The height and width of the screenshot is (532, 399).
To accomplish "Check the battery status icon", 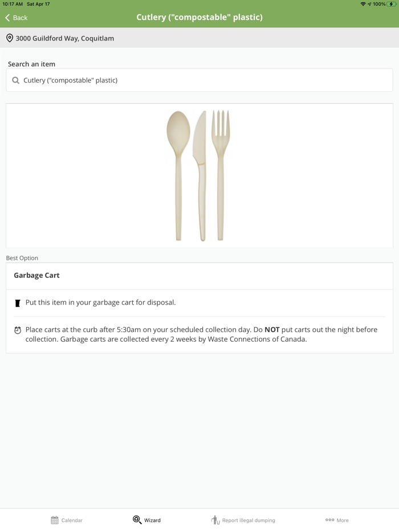I will click(392, 4).
